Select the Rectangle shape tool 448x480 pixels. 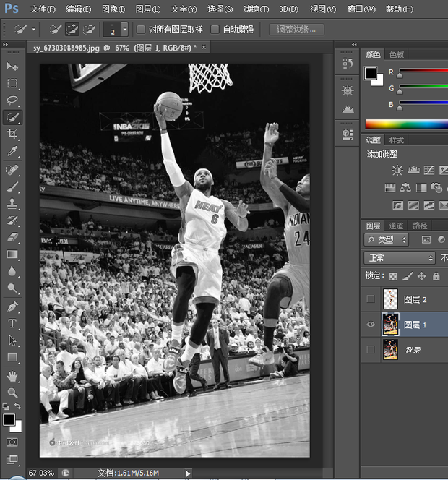click(x=12, y=357)
